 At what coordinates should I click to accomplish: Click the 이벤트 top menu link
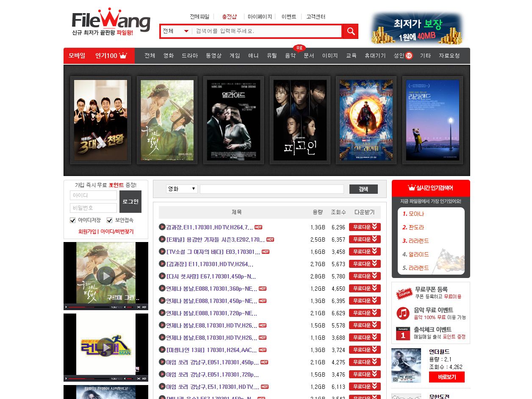289,17
